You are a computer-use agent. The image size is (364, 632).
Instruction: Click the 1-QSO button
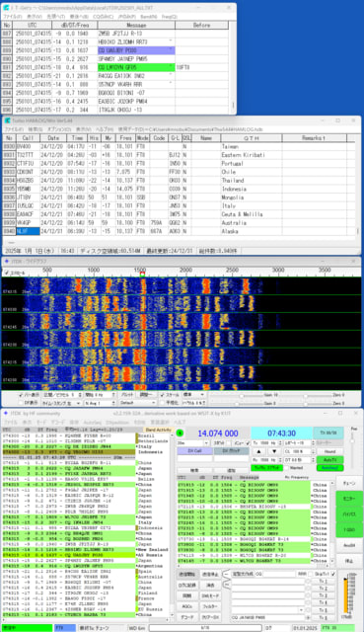click(x=349, y=529)
